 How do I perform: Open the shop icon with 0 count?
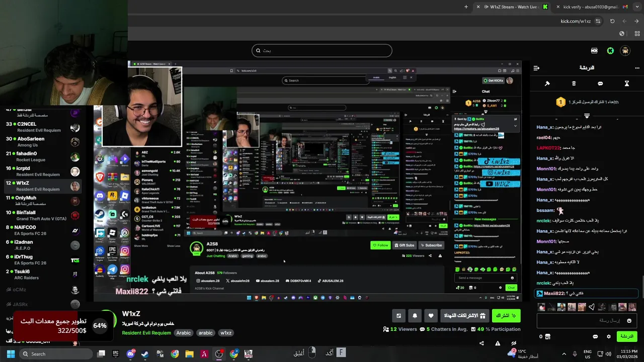545,336
